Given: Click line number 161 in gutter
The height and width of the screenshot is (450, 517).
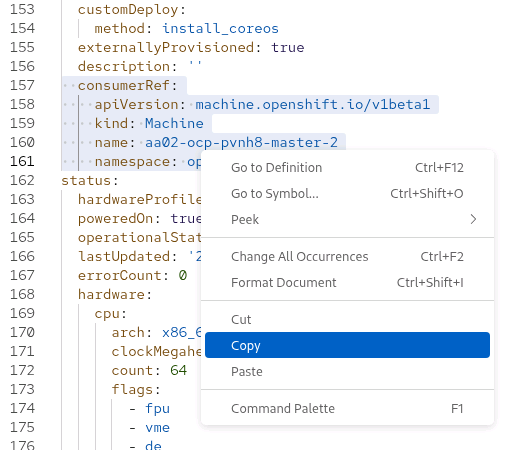Looking at the screenshot, I should 22,161.
